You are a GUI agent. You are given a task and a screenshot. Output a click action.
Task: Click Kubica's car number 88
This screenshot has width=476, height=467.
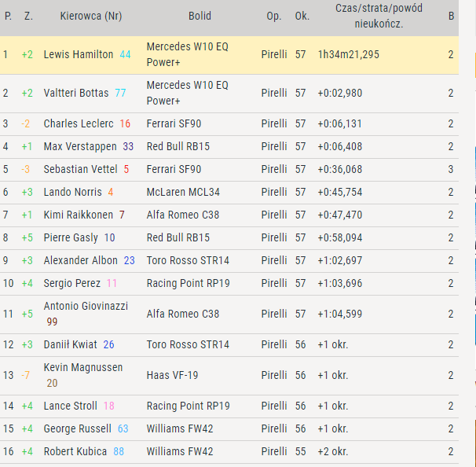pos(119,451)
